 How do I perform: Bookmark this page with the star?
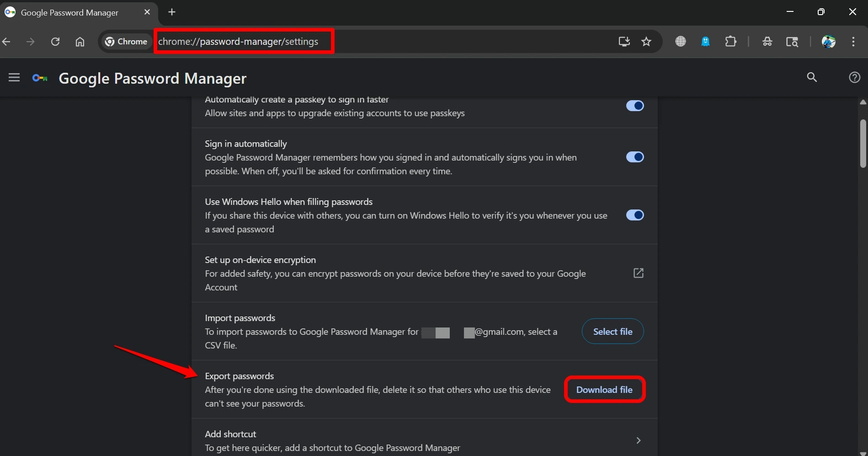point(646,42)
